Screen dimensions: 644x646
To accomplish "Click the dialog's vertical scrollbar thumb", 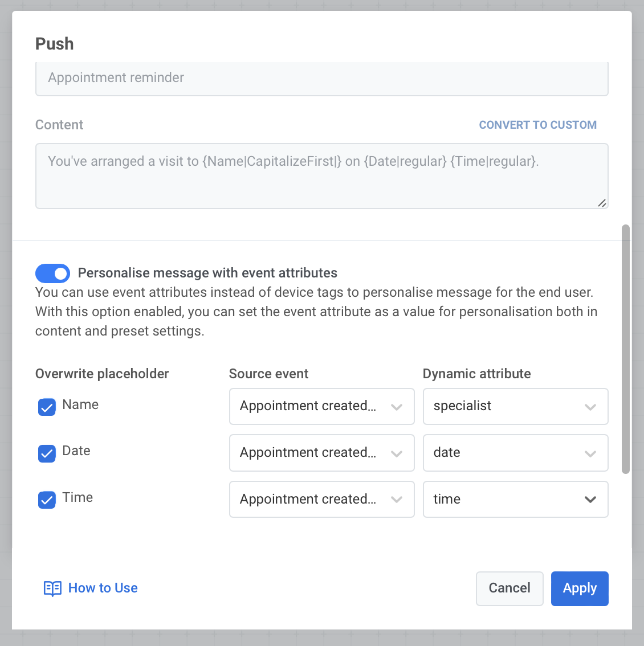I will [x=626, y=349].
